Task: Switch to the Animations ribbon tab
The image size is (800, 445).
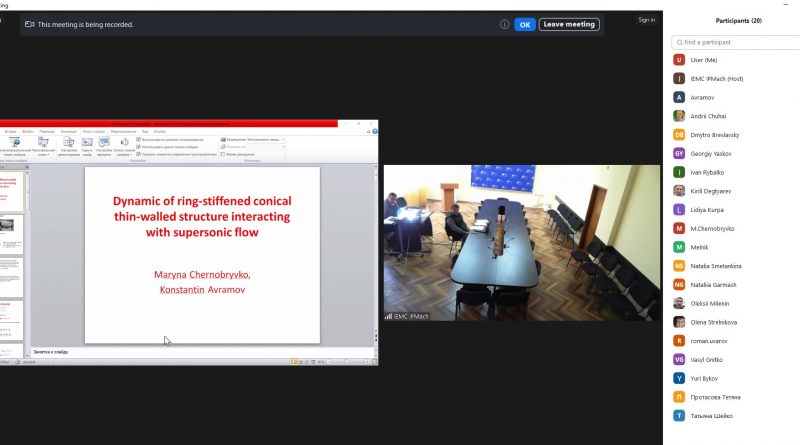Action: tap(68, 131)
